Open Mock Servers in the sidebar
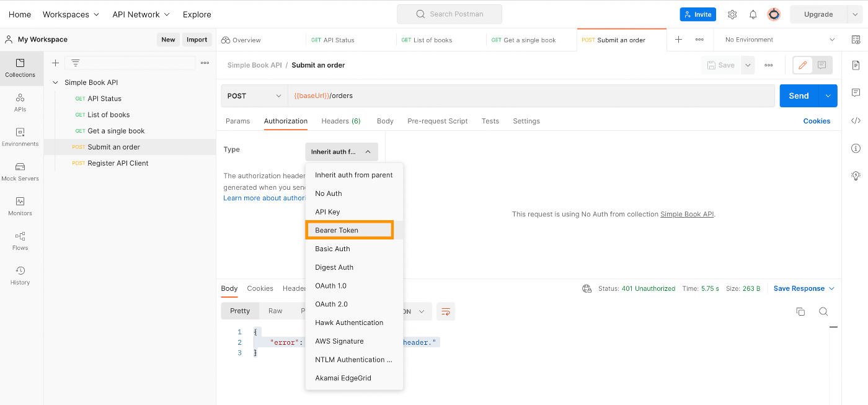Screen dimensions: 868x405 [x=20, y=172]
